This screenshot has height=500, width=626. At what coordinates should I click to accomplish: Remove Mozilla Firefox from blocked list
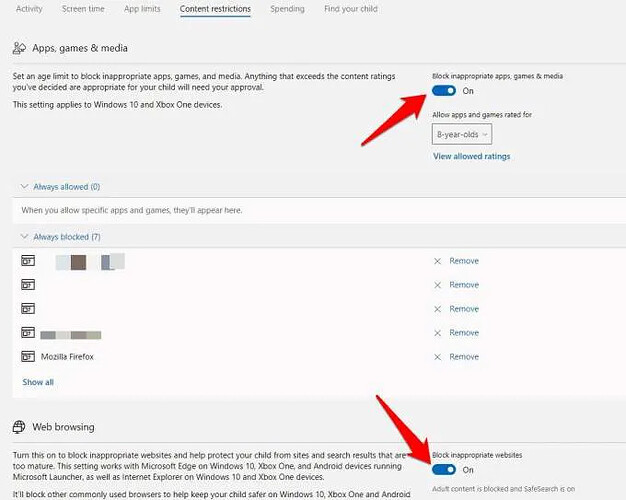coord(464,357)
